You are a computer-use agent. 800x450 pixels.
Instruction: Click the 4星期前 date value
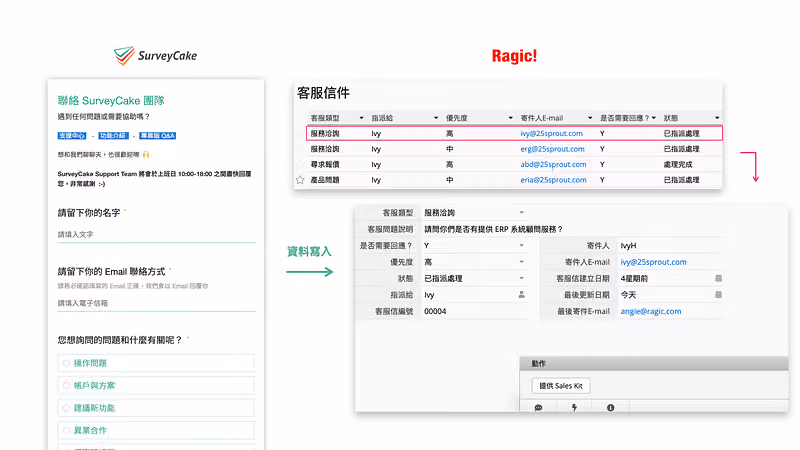pos(634,279)
